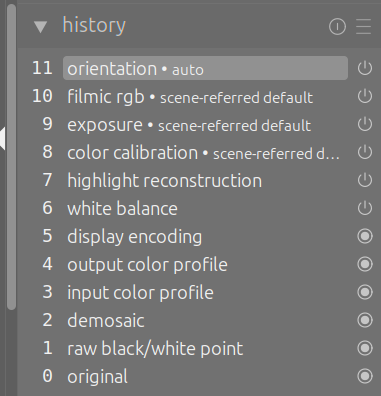
Task: Jump to history step 0 original
Action: tap(205, 376)
